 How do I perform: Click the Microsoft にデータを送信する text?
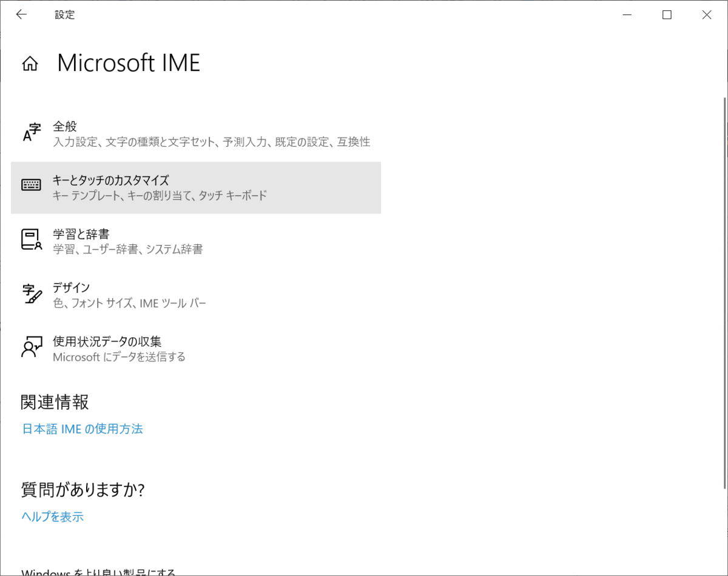point(119,357)
